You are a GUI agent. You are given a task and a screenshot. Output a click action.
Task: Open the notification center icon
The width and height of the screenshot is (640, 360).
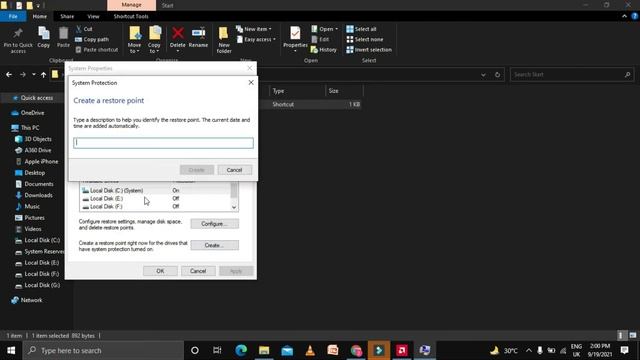click(624, 350)
